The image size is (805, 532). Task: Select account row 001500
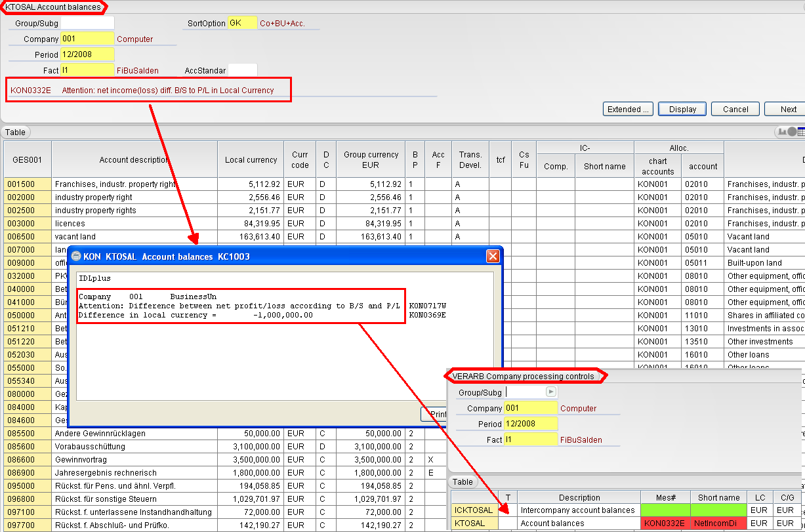[27, 184]
